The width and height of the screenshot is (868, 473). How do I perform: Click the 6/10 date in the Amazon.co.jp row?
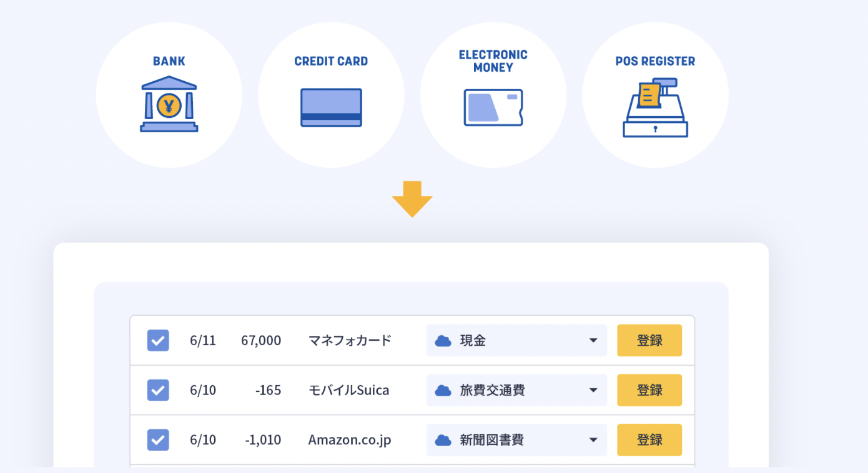click(203, 440)
